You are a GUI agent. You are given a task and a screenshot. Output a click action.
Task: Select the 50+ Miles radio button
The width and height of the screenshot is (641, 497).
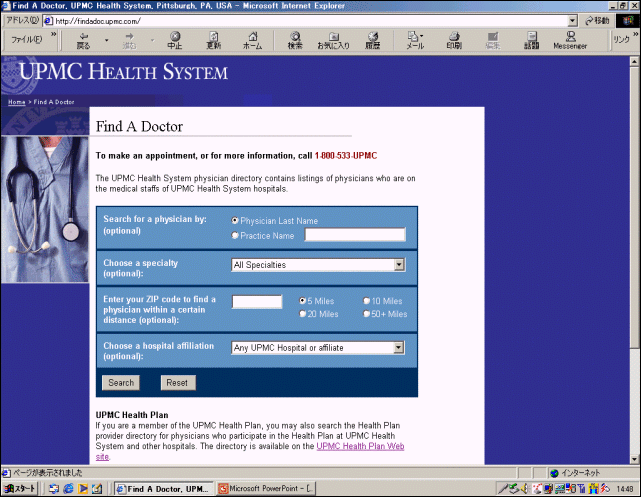[x=367, y=314]
